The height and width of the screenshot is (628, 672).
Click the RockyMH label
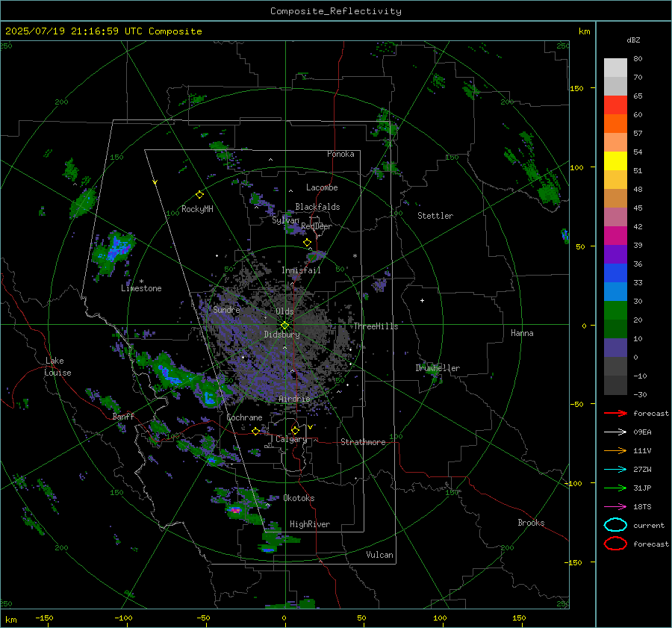click(197, 209)
